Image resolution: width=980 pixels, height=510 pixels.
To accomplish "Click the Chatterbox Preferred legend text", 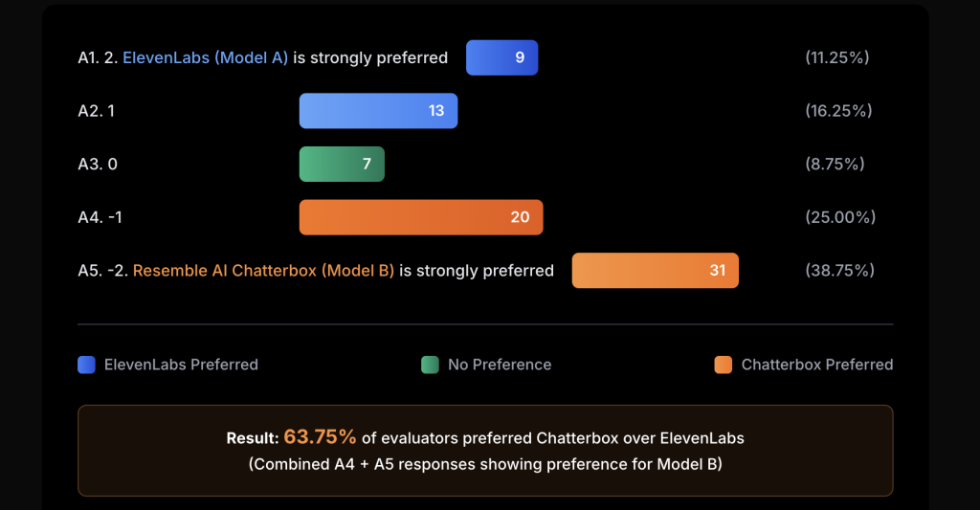I will [817, 365].
